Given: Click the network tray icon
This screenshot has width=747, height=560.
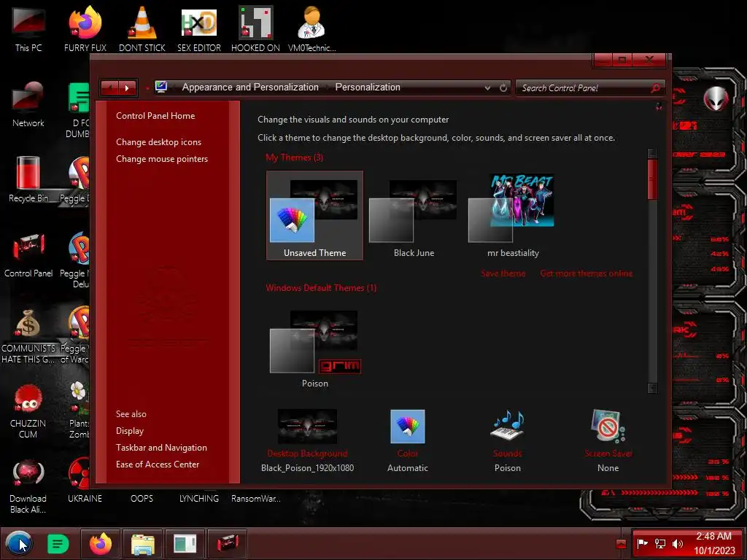Looking at the screenshot, I should tap(660, 544).
